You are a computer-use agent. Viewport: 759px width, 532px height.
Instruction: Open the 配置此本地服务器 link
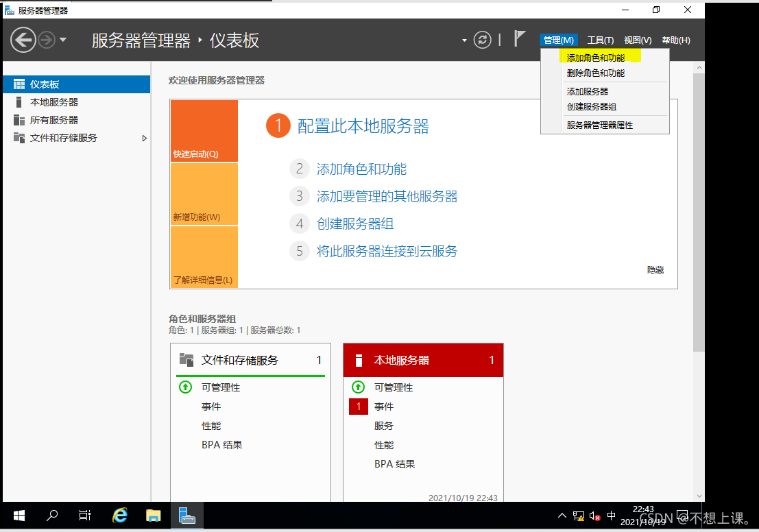pos(363,126)
